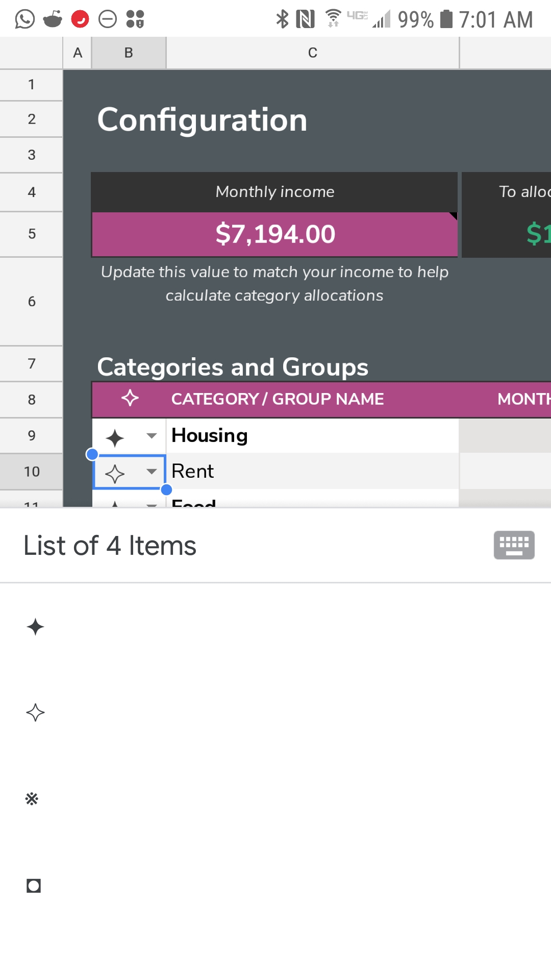This screenshot has width=551, height=980.
Task: Select column C header
Action: pyautogui.click(x=313, y=53)
